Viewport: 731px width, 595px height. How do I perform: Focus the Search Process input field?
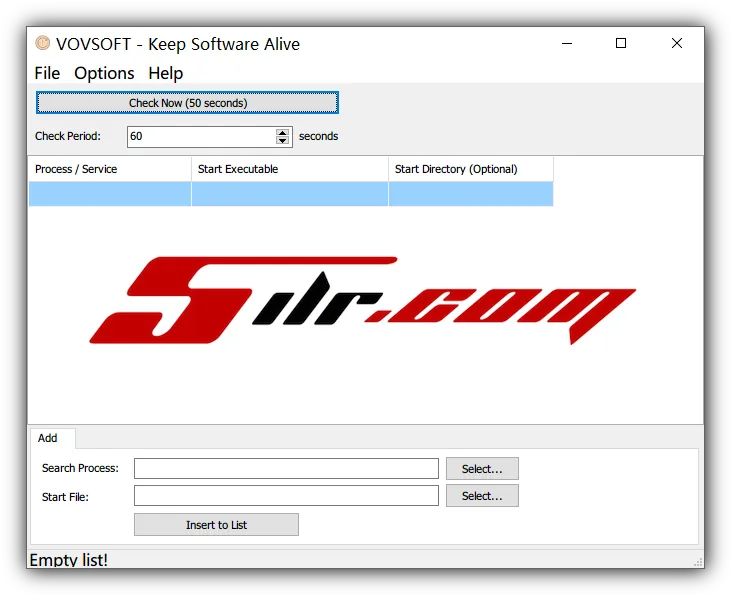pyautogui.click(x=286, y=469)
